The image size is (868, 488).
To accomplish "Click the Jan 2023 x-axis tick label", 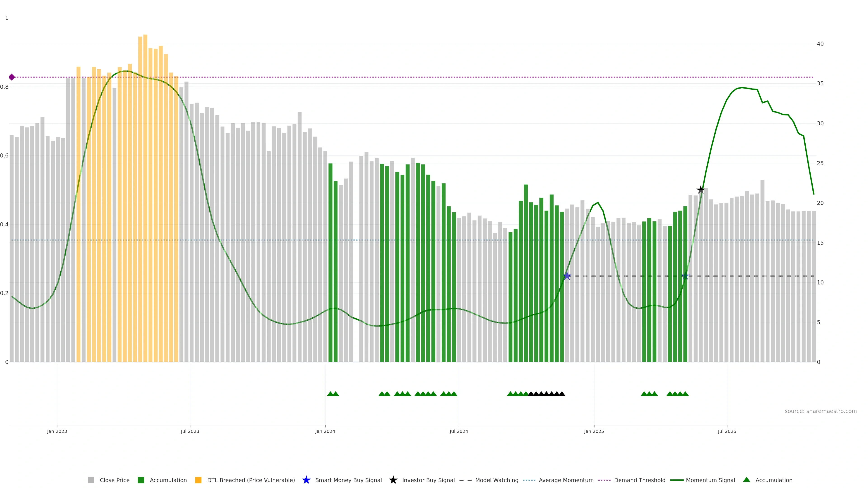I will click(57, 431).
